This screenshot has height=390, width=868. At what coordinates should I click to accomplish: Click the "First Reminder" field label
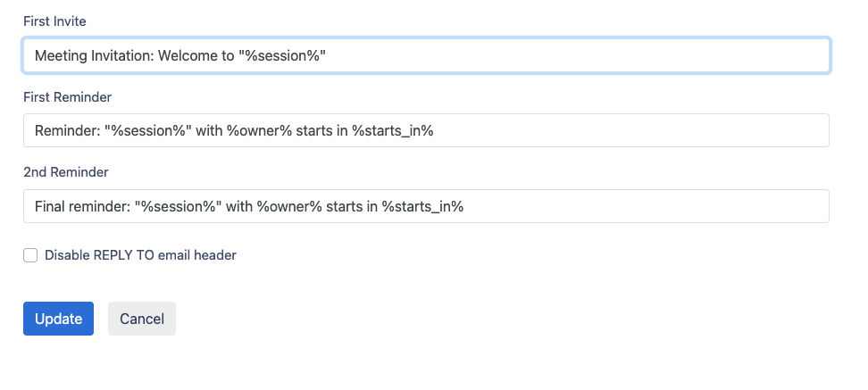click(67, 96)
